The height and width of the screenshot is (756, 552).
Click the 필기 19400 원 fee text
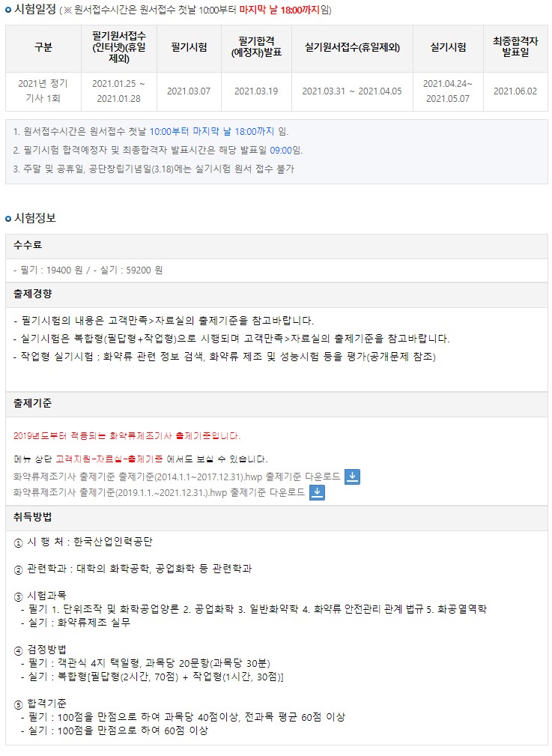(49, 269)
